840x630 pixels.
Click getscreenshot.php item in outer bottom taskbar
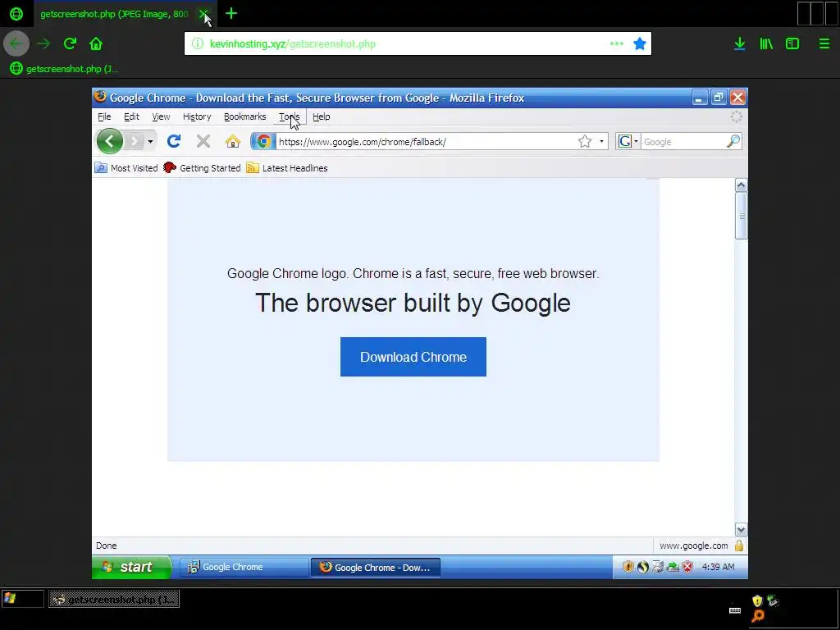(114, 599)
